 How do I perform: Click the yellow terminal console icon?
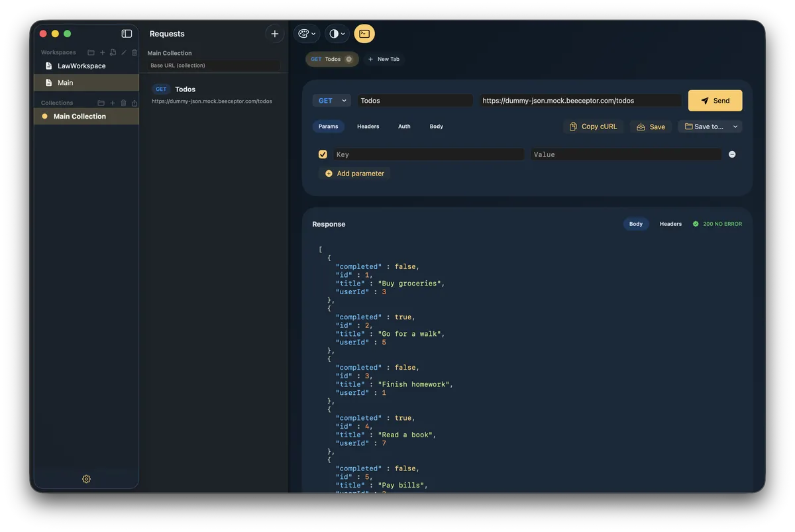tap(364, 34)
